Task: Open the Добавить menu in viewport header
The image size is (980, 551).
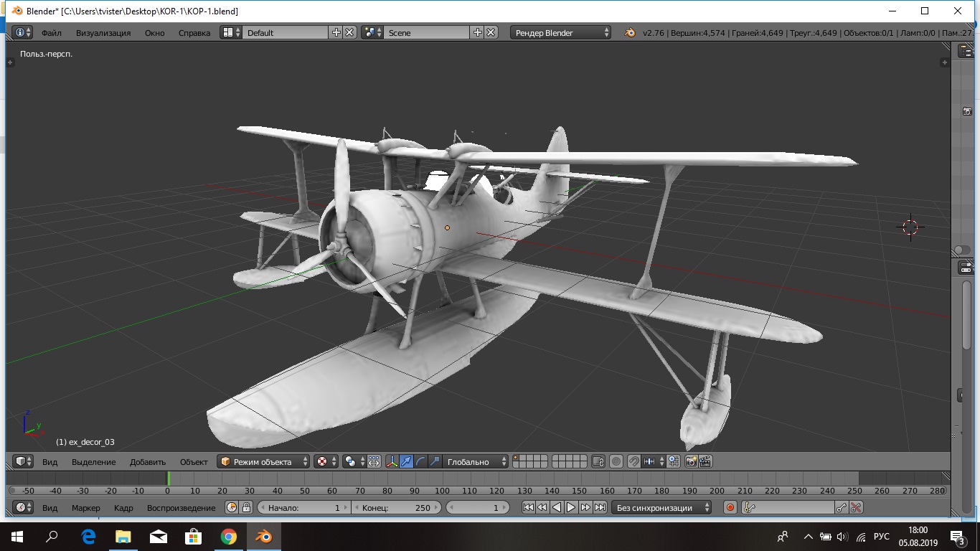Action: tap(148, 462)
